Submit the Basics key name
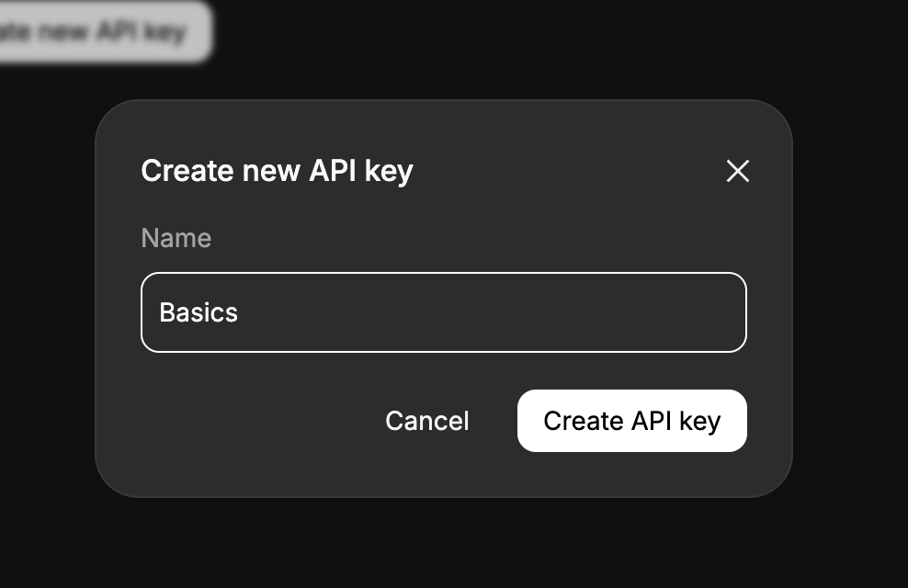The height and width of the screenshot is (588, 908). (631, 421)
